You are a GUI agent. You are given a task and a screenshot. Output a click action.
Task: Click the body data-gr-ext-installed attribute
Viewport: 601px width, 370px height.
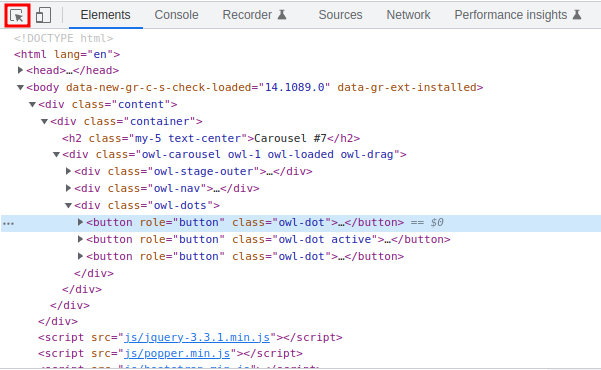(x=407, y=87)
